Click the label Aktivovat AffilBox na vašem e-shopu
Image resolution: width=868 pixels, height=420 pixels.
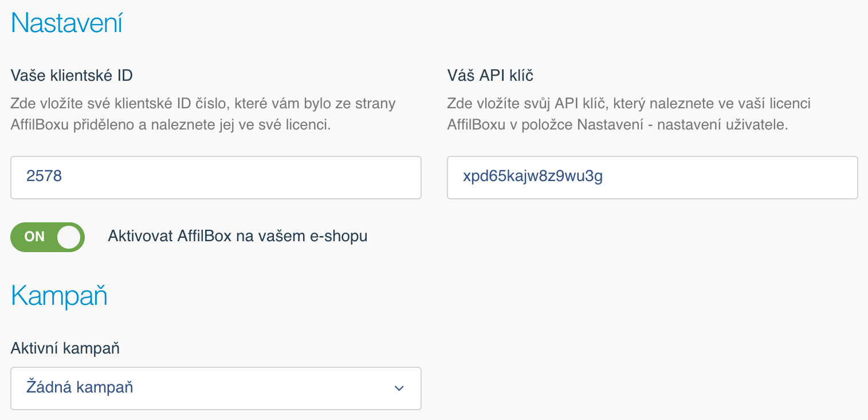tap(237, 236)
